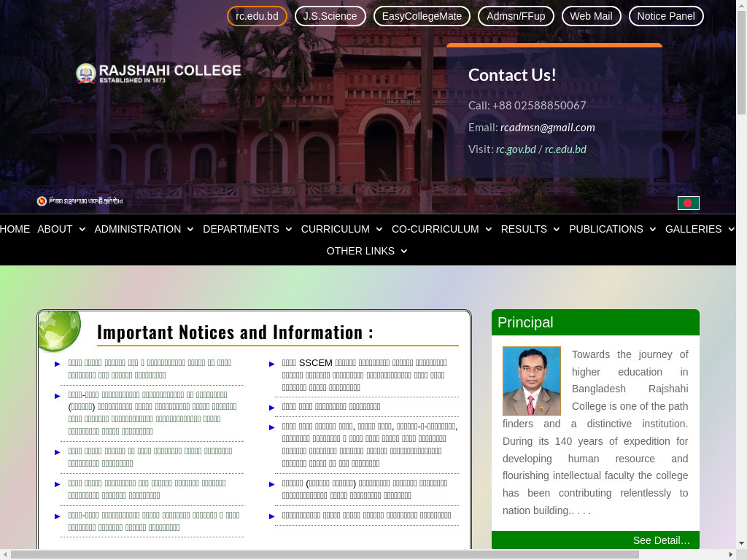Click the EasyCollegeMate button
747x560 pixels.
[x=422, y=16]
